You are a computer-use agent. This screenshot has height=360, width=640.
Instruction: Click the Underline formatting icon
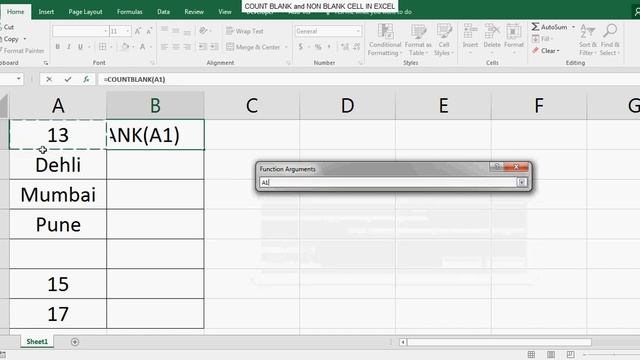[80, 47]
